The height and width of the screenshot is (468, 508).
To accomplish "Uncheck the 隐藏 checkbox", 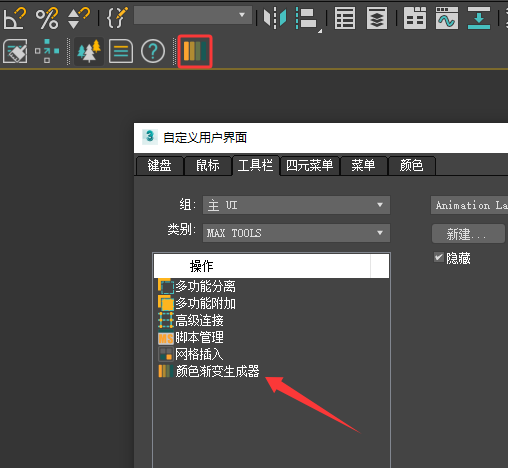I will pyautogui.click(x=438, y=257).
